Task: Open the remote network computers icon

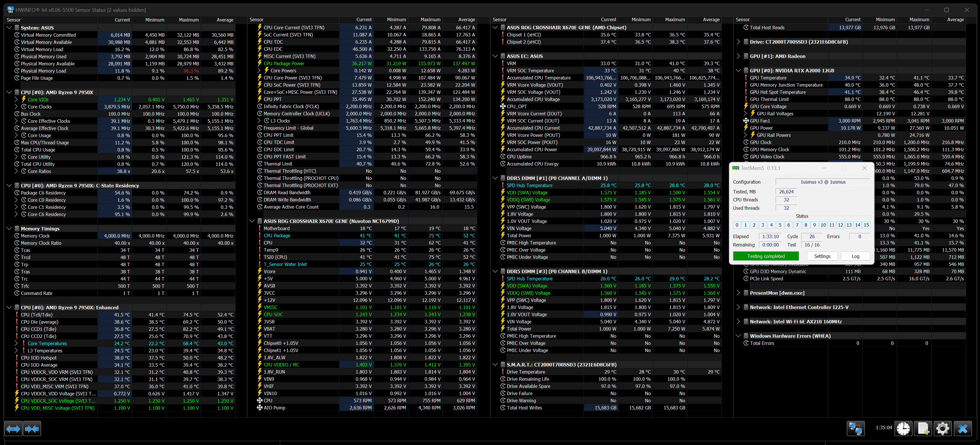Action: [x=856, y=429]
